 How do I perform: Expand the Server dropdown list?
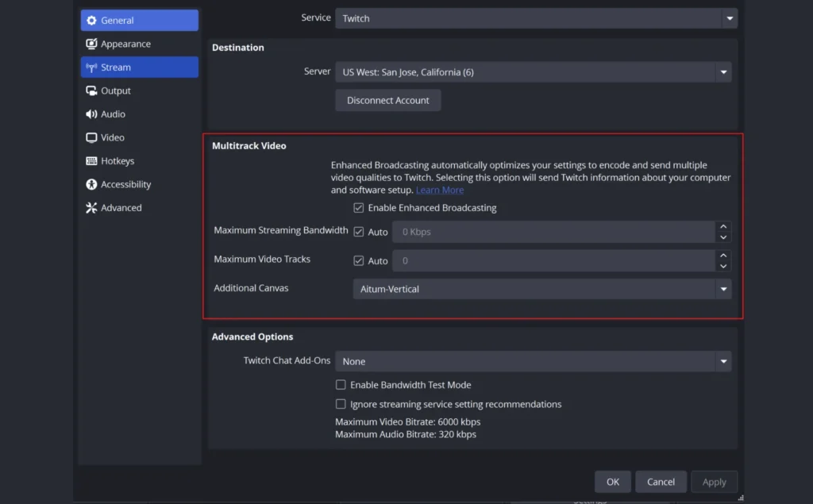click(534, 72)
